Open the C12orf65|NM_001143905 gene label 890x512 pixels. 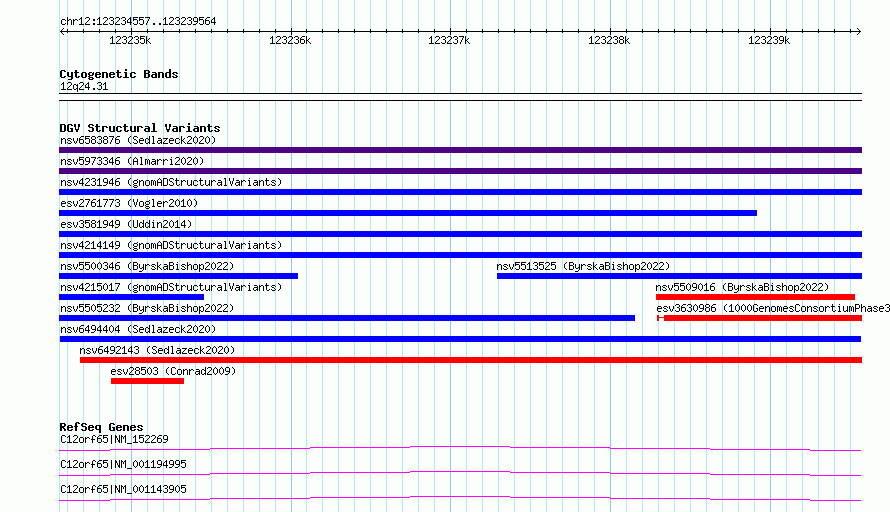coord(123,489)
